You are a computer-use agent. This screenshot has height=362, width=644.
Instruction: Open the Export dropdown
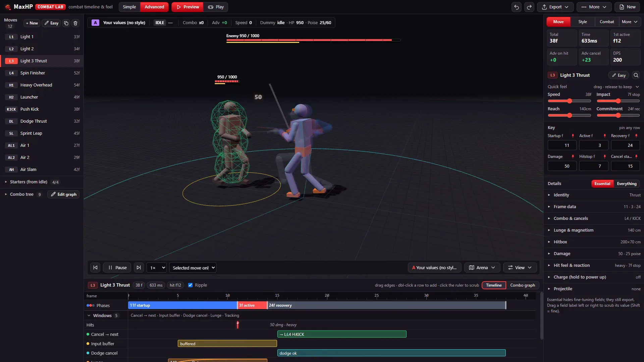pos(555,7)
